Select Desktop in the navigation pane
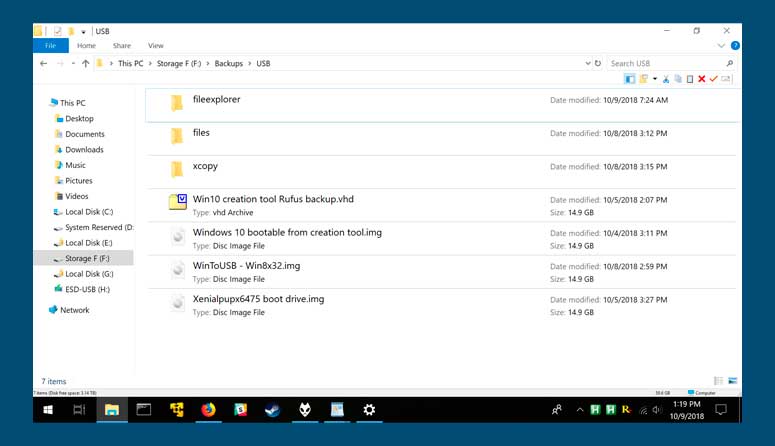This screenshot has width=775, height=446. point(79,119)
